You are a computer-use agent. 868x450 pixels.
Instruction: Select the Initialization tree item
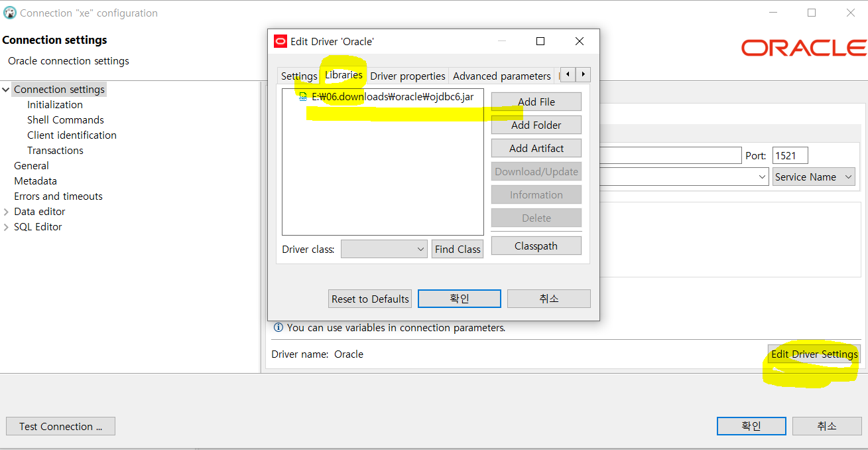[55, 104]
